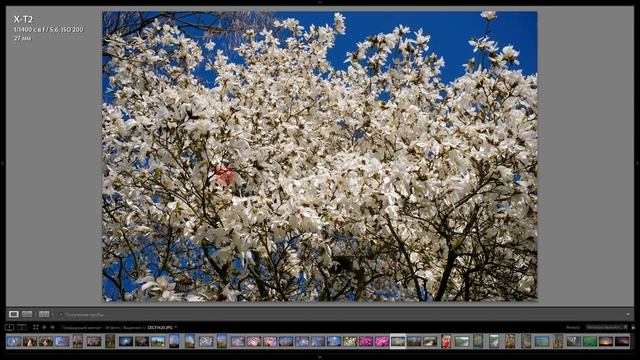Select the last thumbnail in the filmstrip

(x=622, y=341)
